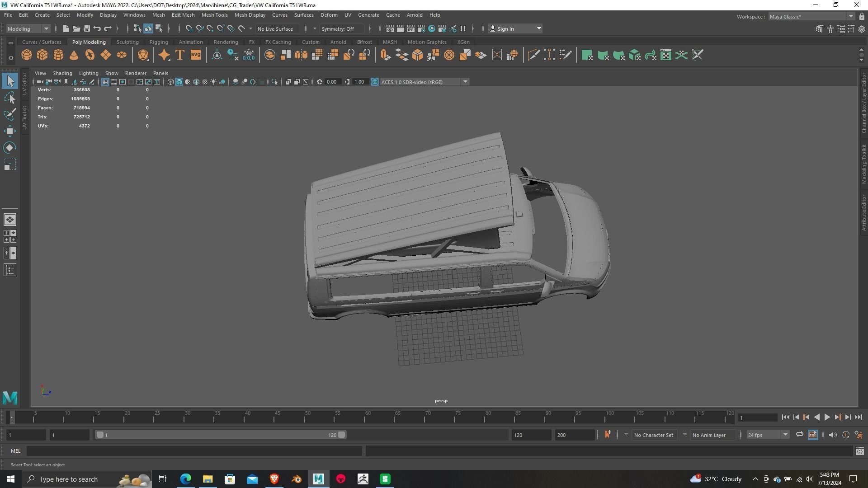The width and height of the screenshot is (868, 488).
Task: Click the Open scene folder icon
Action: pos(76,28)
